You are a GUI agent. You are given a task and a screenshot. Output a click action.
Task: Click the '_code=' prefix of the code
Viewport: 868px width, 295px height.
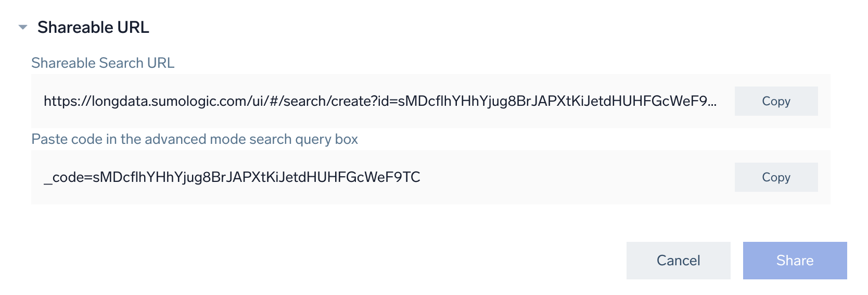[68, 178]
